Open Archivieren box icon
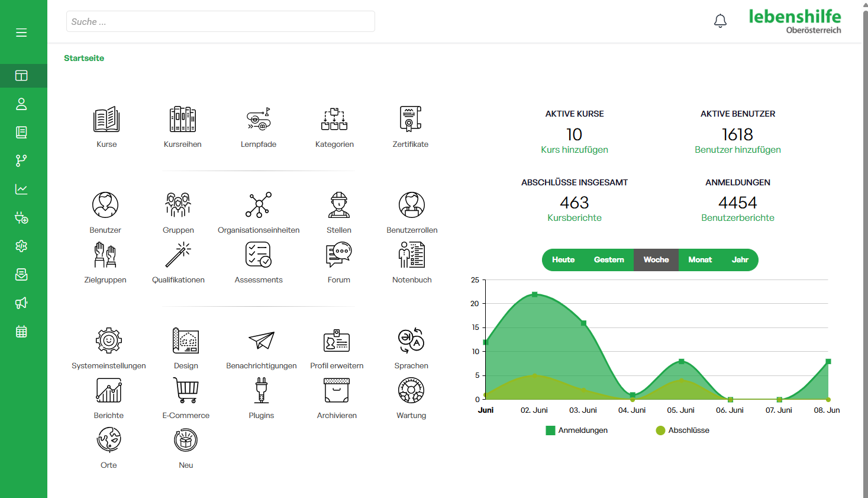Image resolution: width=868 pixels, height=498 pixels. [337, 390]
